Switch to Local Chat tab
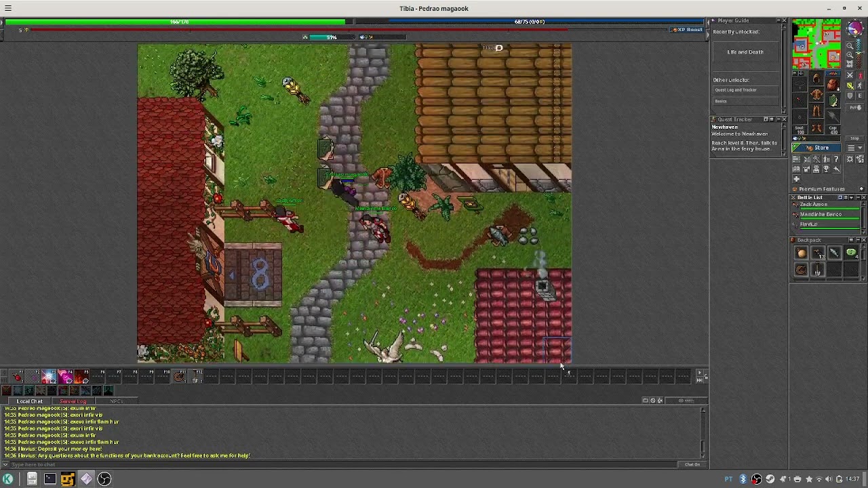Image resolution: width=868 pixels, height=488 pixels. 30,401
